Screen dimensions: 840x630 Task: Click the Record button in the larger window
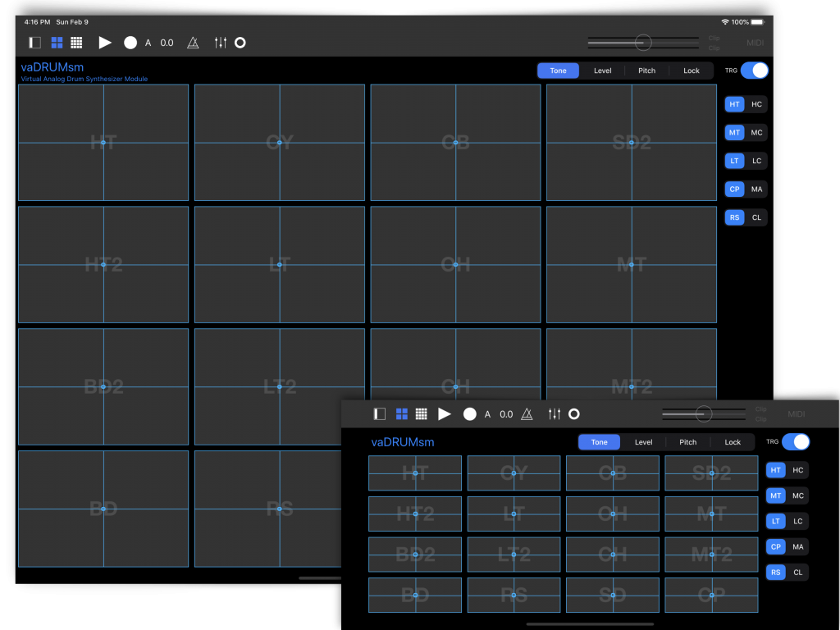point(130,43)
